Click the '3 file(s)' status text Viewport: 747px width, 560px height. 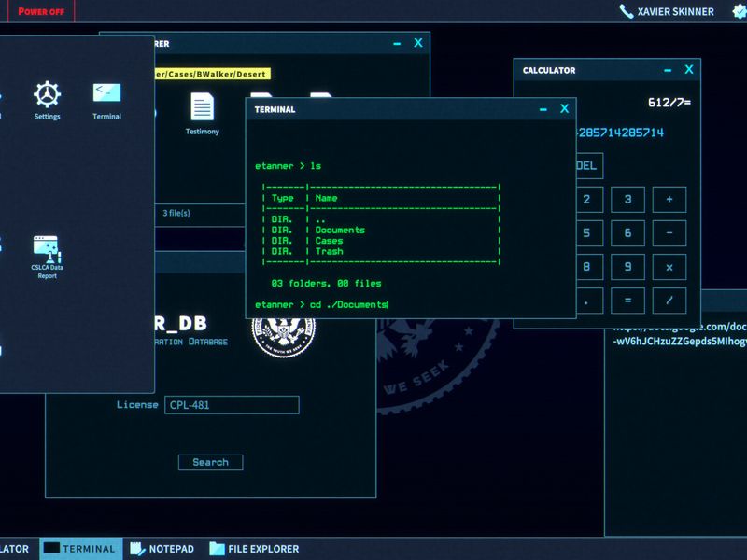tap(176, 213)
